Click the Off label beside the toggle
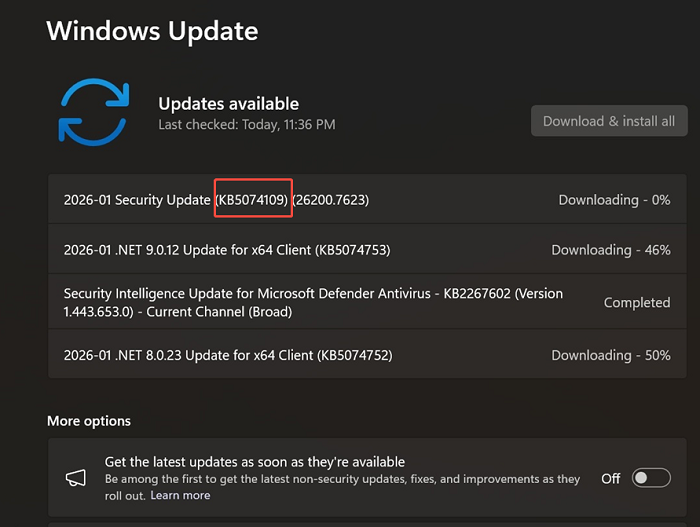The height and width of the screenshot is (527, 700). coord(611,479)
